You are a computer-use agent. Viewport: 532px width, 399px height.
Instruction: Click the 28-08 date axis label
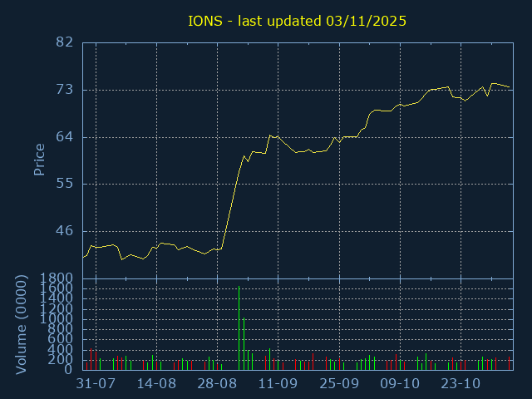[217, 384]
